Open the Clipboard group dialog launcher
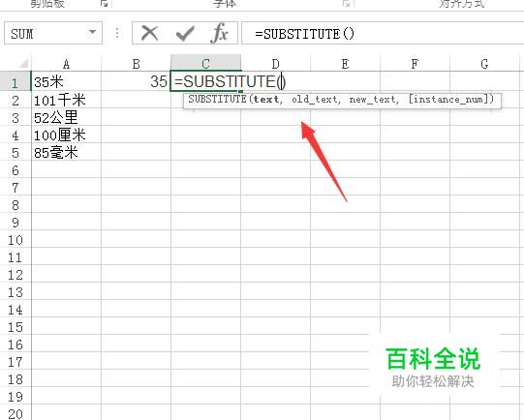This screenshot has width=524, height=420. (x=105, y=3)
